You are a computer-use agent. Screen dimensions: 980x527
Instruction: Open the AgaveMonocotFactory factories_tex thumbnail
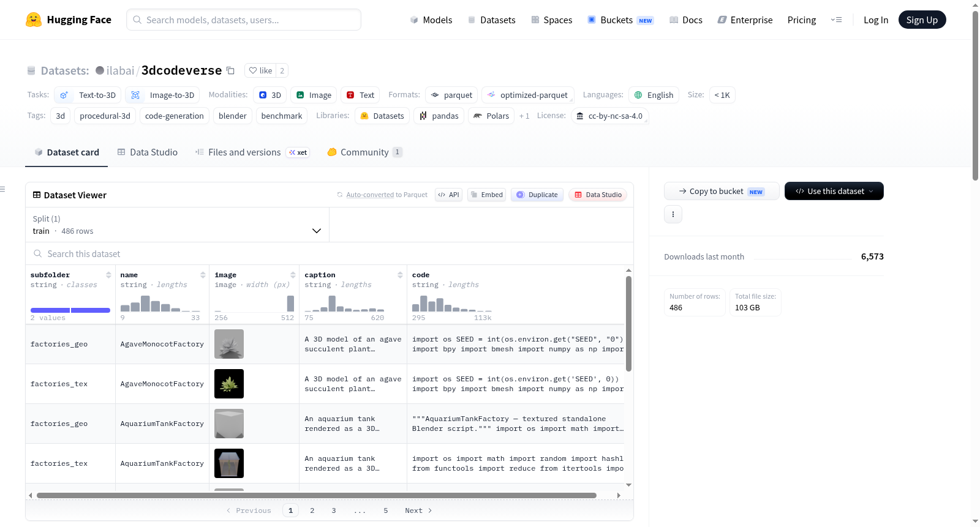229,384
